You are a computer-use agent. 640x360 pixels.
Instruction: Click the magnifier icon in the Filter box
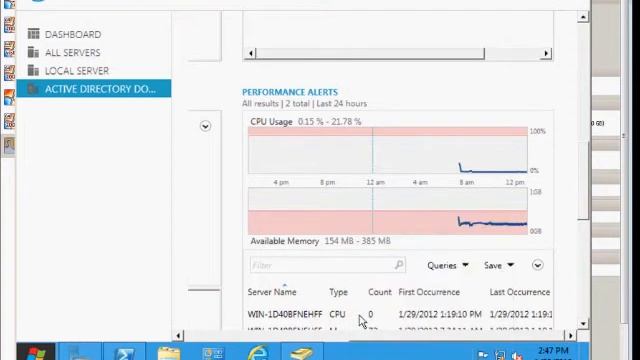[399, 265]
